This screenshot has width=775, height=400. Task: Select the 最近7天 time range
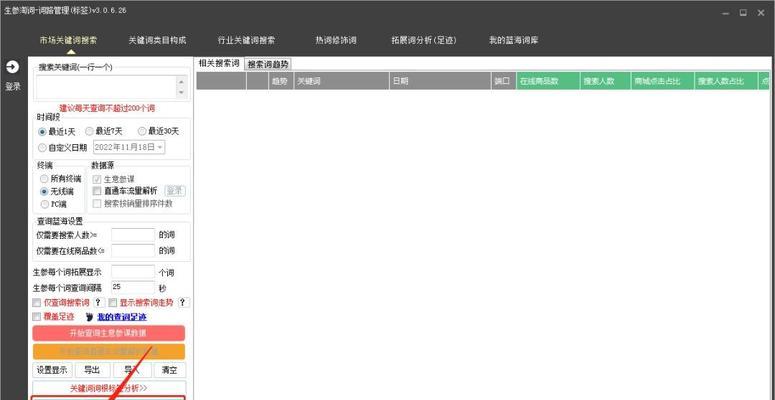(103, 132)
